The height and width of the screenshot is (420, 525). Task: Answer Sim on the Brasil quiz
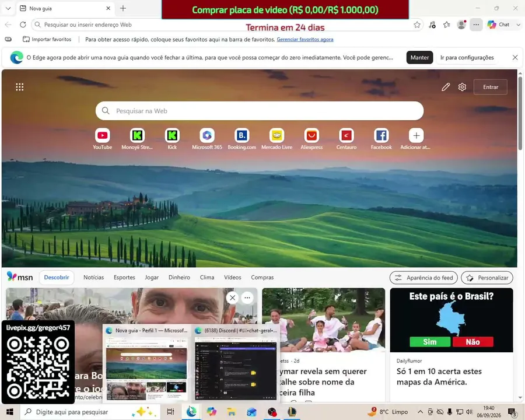[x=430, y=342]
